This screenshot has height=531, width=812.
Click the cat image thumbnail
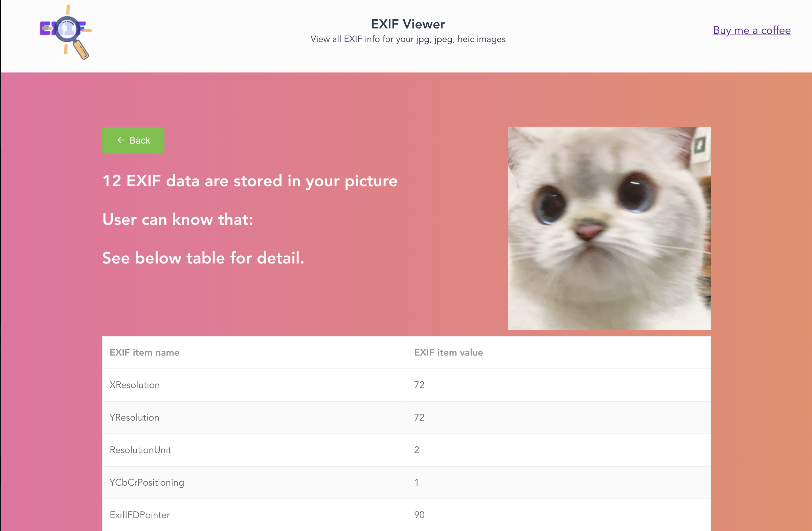tap(609, 228)
